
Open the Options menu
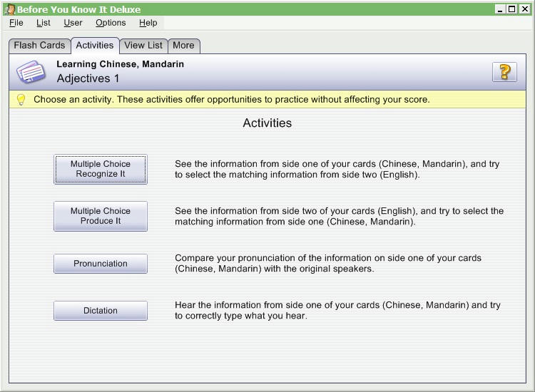click(111, 23)
